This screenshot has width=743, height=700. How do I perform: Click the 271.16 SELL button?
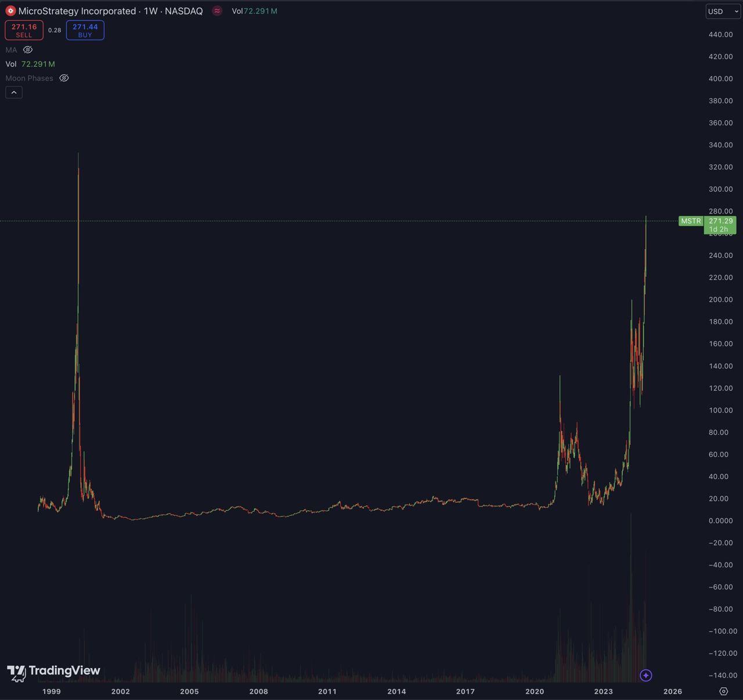coord(24,30)
